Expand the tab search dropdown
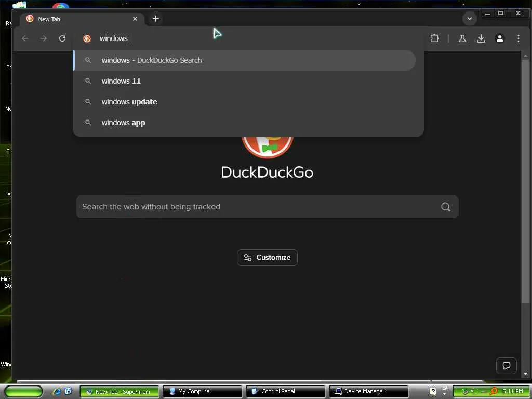The width and height of the screenshot is (532, 399). [470, 19]
